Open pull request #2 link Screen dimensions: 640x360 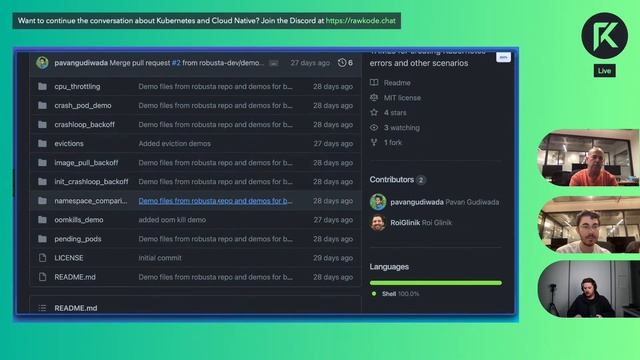pos(176,63)
